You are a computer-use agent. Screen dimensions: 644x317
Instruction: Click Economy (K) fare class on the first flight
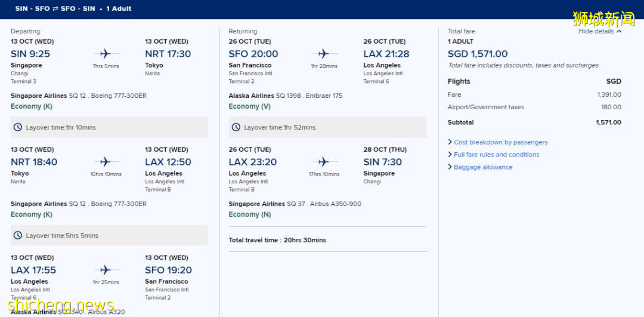pyautogui.click(x=32, y=106)
